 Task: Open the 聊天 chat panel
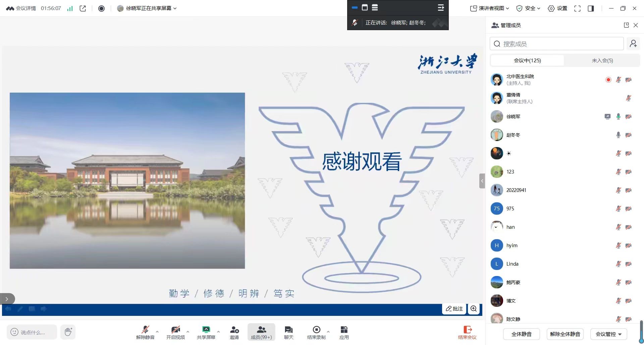pos(288,333)
